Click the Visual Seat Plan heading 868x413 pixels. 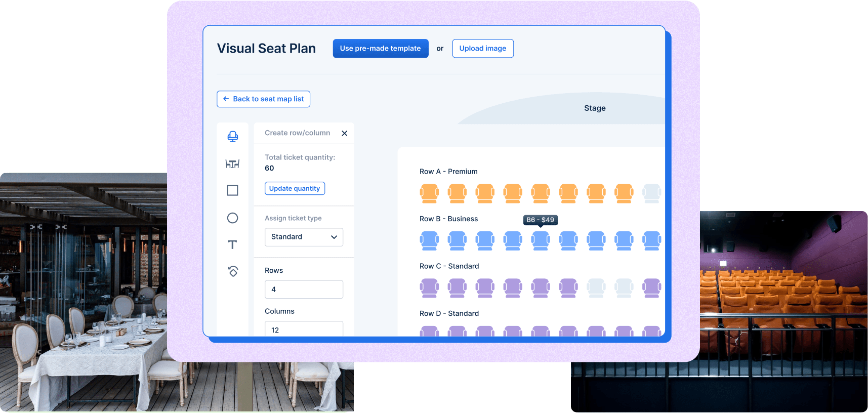[x=266, y=49]
